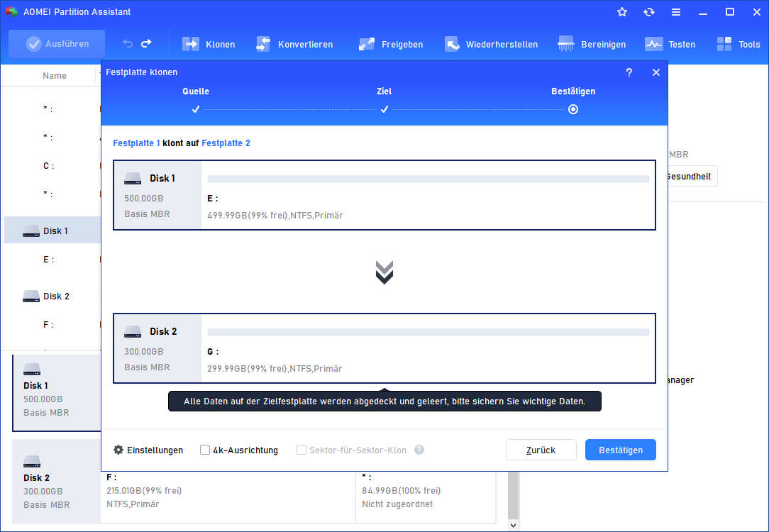Click the G: partition usage bar

coord(428,333)
